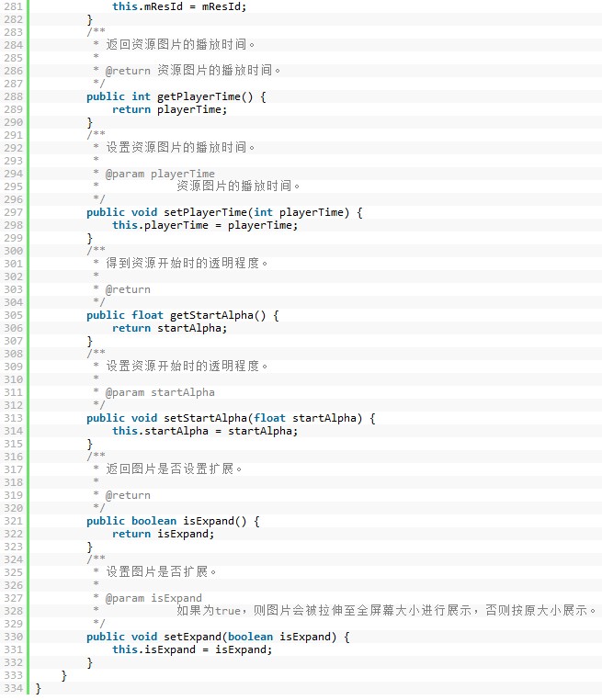
Task: Click line number 334
Action: (x=13, y=688)
